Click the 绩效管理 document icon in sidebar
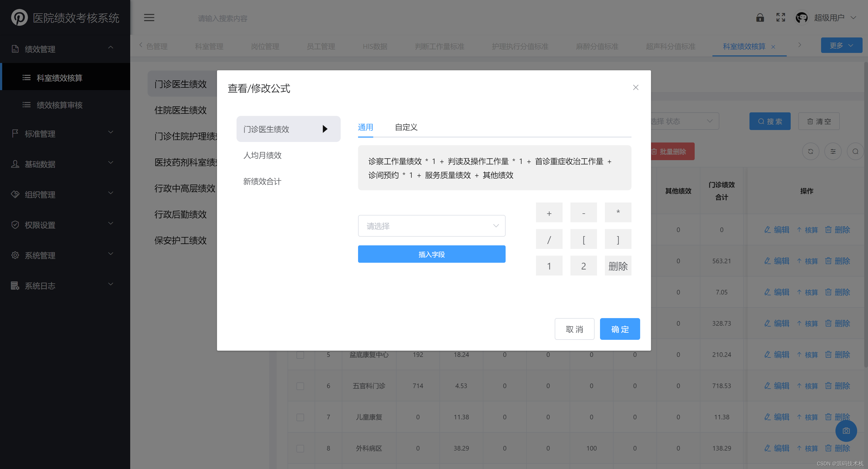 15,49
